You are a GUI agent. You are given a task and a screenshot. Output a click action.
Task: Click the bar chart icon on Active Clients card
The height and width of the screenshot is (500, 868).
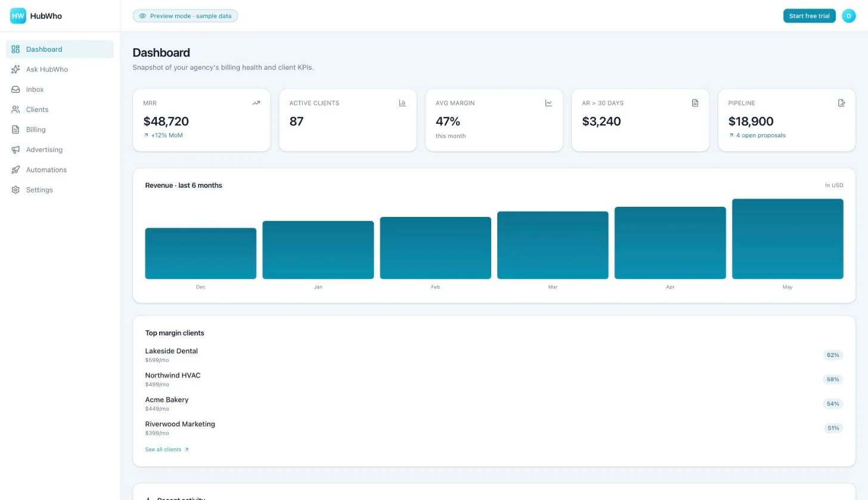pyautogui.click(x=402, y=103)
